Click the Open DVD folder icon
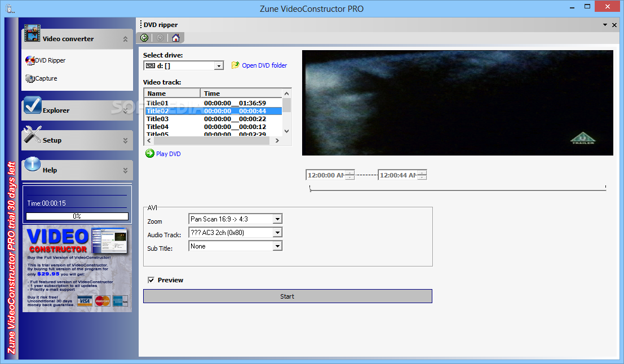The width and height of the screenshot is (624, 364). pyautogui.click(x=235, y=65)
